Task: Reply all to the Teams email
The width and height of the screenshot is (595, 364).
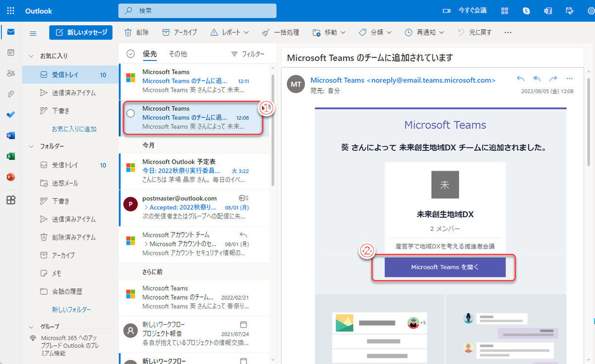Action: click(537, 78)
